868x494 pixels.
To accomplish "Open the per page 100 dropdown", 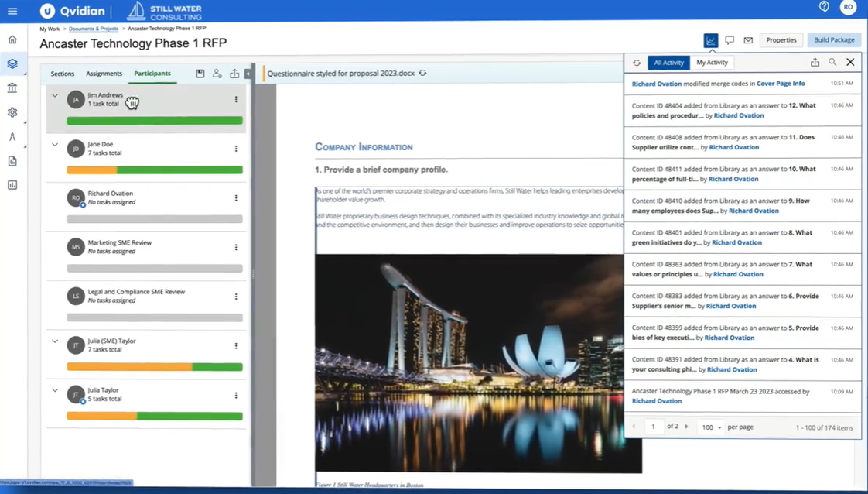I will [x=710, y=427].
